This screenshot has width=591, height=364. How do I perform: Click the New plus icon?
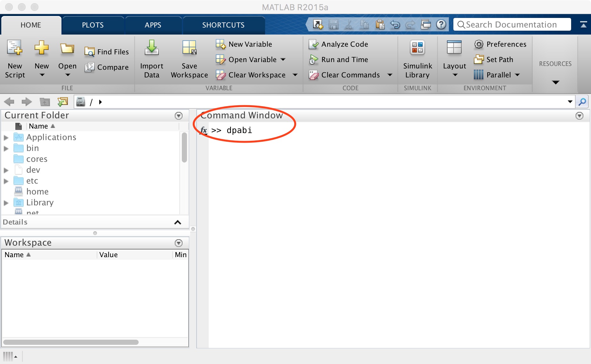(x=42, y=48)
